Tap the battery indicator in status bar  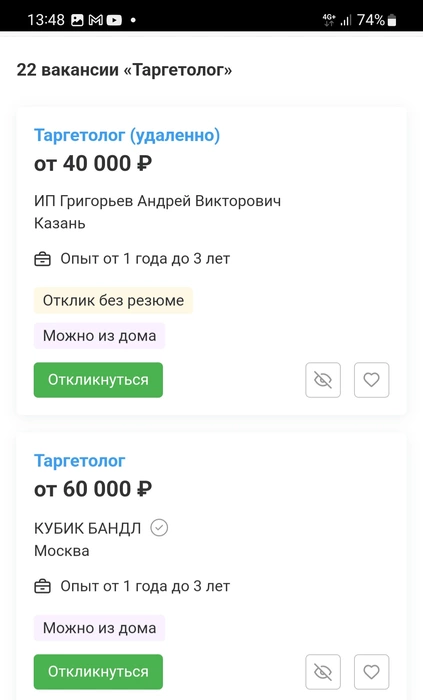(x=392, y=20)
